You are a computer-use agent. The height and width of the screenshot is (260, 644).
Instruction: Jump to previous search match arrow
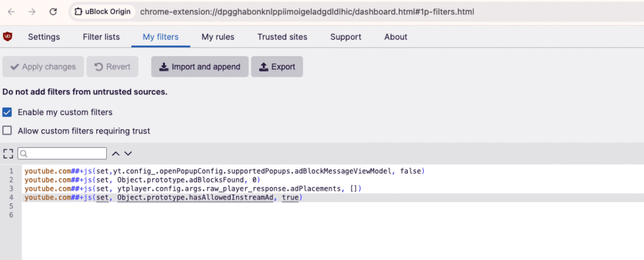coord(116,154)
